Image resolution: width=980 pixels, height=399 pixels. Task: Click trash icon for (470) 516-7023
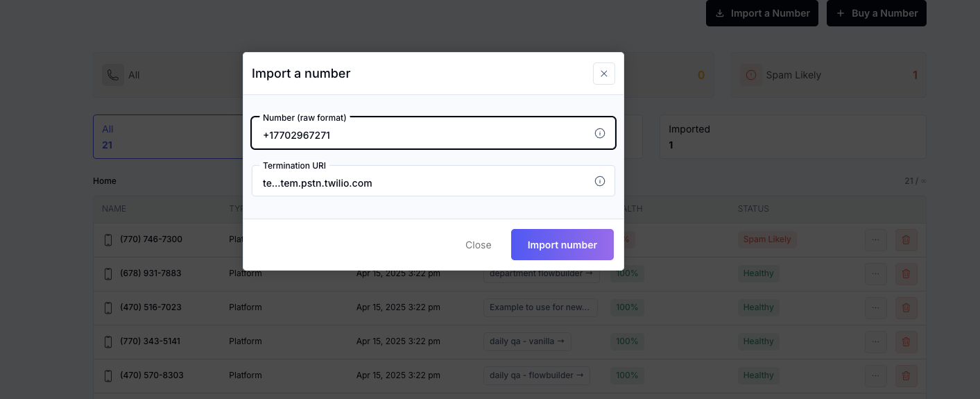(x=906, y=308)
